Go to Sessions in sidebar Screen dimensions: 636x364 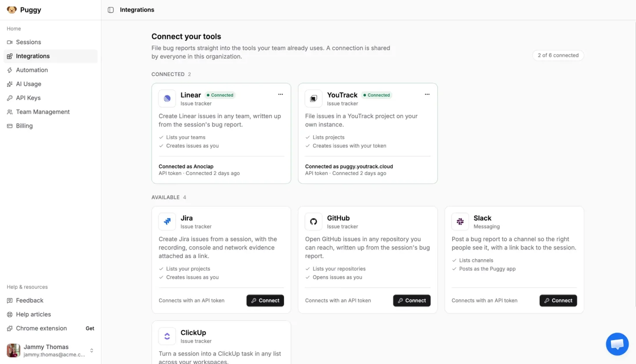click(50, 42)
